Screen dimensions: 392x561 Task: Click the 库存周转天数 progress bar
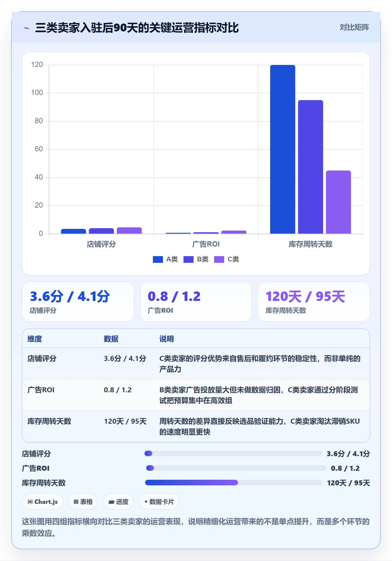[234, 483]
